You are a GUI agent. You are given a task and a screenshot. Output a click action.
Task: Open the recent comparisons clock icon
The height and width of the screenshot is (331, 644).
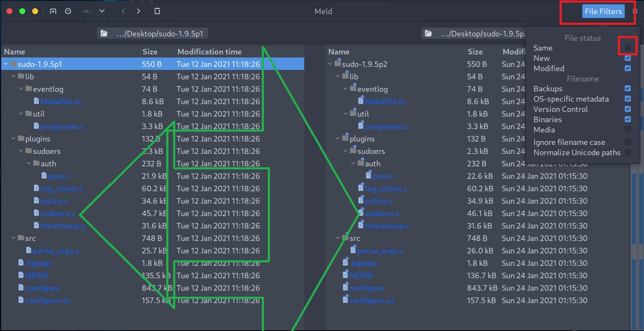68,11
